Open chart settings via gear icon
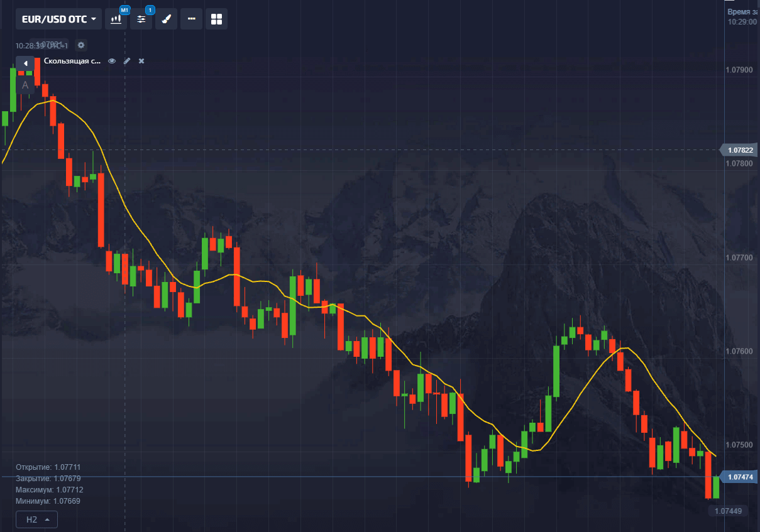 80,45
